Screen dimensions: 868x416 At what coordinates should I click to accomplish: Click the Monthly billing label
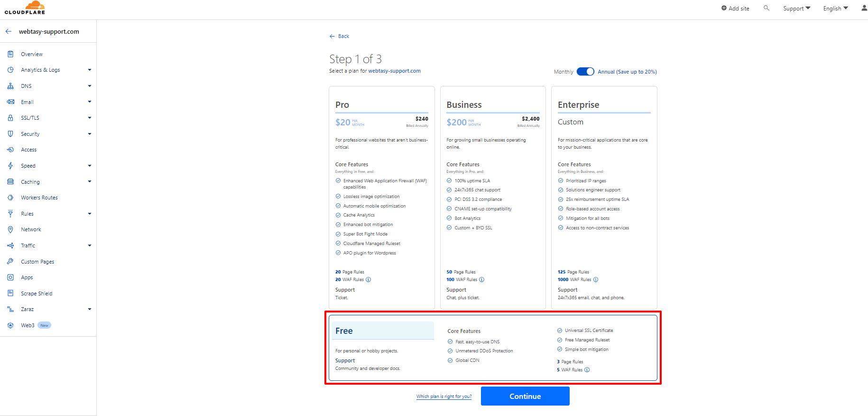(563, 72)
